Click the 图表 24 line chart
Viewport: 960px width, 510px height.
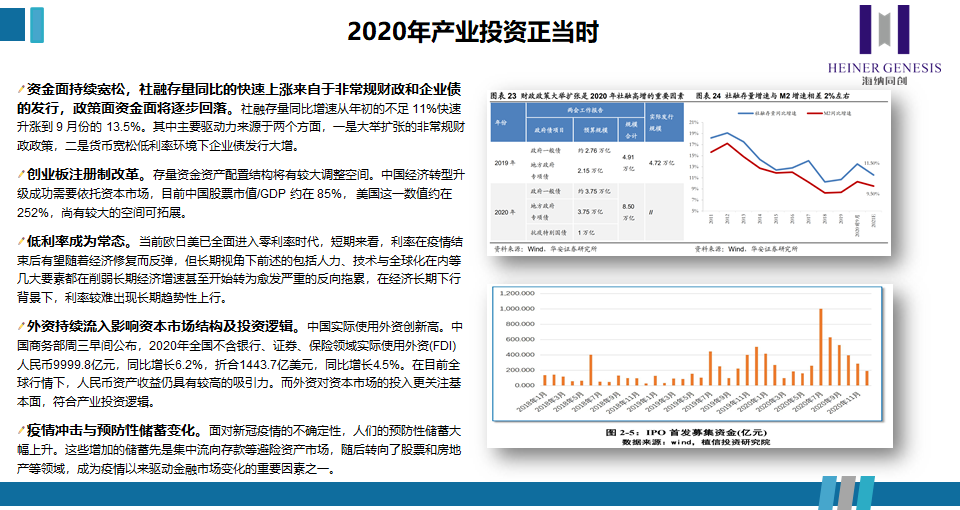coord(787,170)
